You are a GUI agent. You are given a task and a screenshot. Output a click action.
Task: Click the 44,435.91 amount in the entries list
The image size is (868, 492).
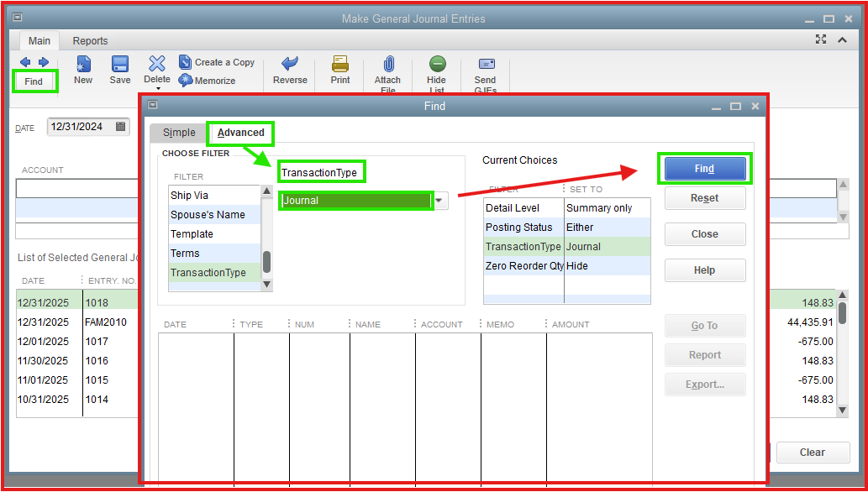pyautogui.click(x=810, y=322)
